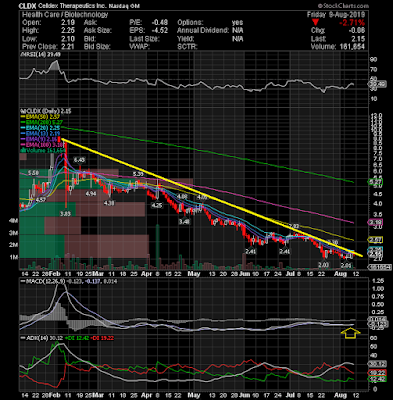Click the 6.43 price high annotation
This screenshot has height=400, width=393.
point(79,160)
